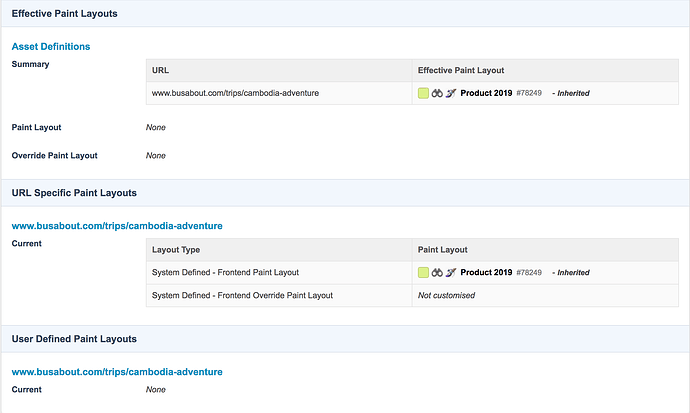Click binoculars icon in Frontend Paint Layout row
The image size is (690, 413).
[x=437, y=272]
